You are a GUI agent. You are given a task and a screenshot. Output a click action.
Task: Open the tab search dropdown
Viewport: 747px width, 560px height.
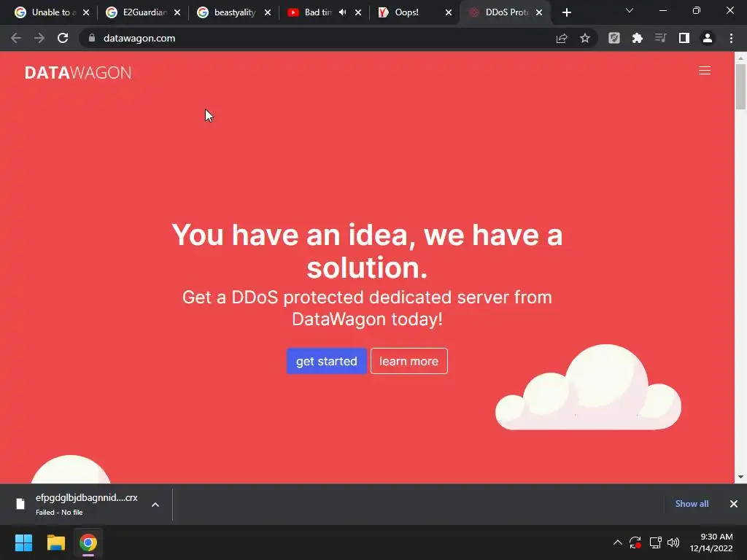tap(630, 10)
